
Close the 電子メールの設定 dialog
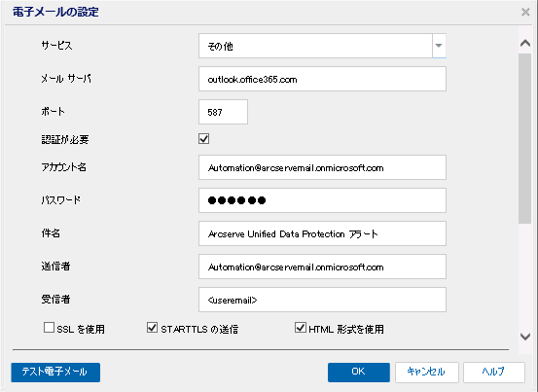(525, 13)
